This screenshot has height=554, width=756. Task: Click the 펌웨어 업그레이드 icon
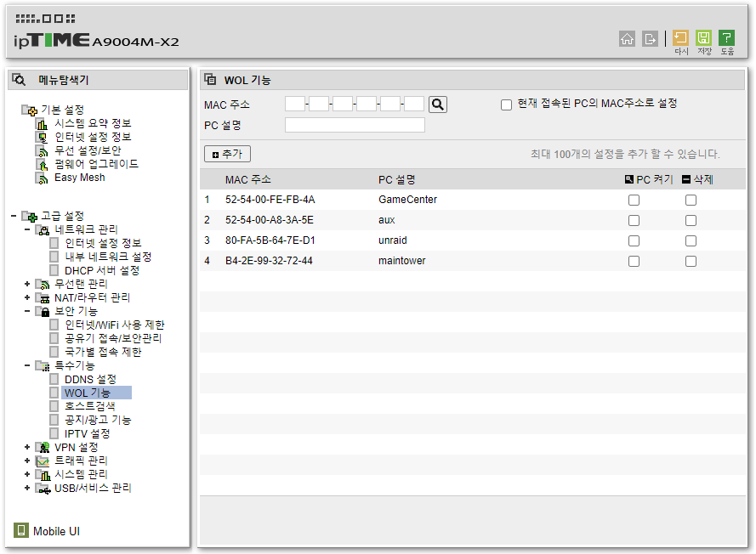(42, 164)
